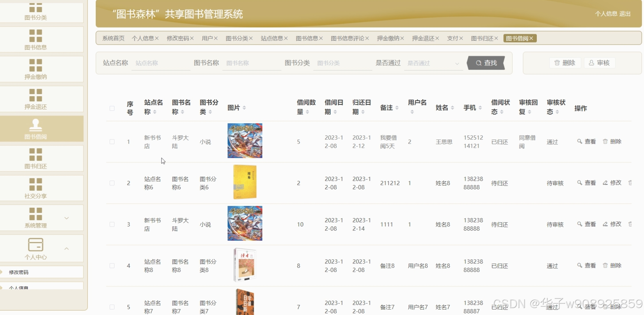Image resolution: width=644 pixels, height=315 pixels.
Task: Select the checkbox for row 3
Action: [112, 224]
